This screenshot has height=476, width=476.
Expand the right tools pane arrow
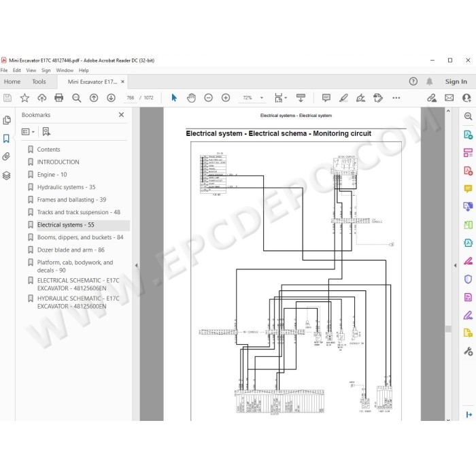[455, 265]
